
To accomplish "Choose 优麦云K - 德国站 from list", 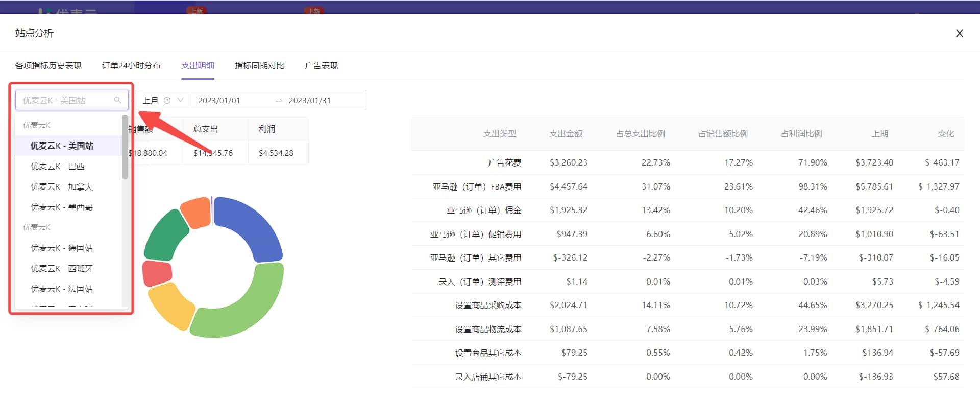I will tap(69, 248).
